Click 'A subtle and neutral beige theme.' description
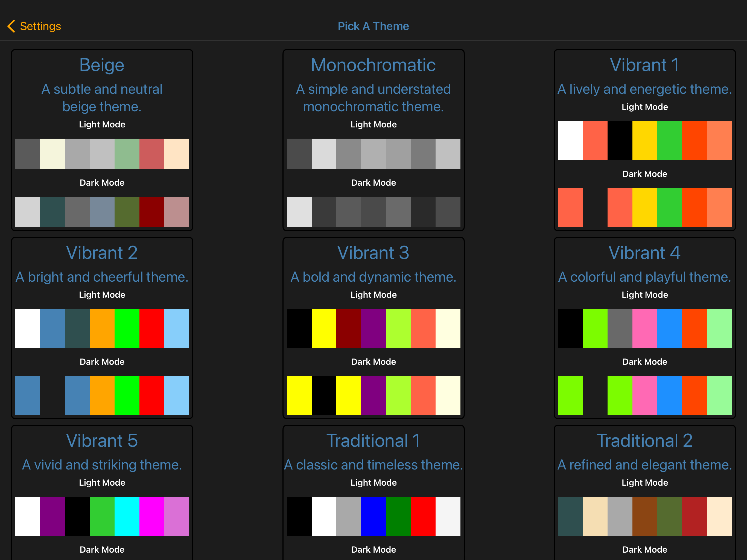The width and height of the screenshot is (747, 560). (x=102, y=98)
